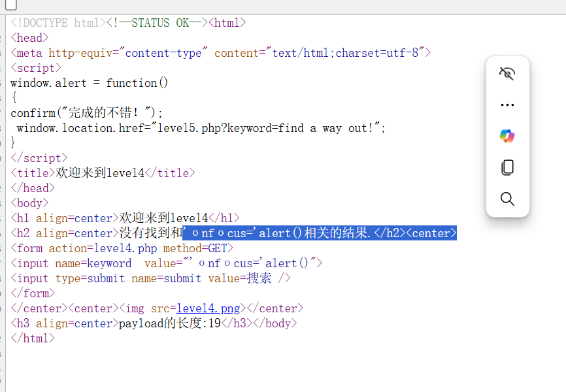Click the '没有找到和' text in h2 line
The image size is (566, 392).
pyautogui.click(x=151, y=233)
